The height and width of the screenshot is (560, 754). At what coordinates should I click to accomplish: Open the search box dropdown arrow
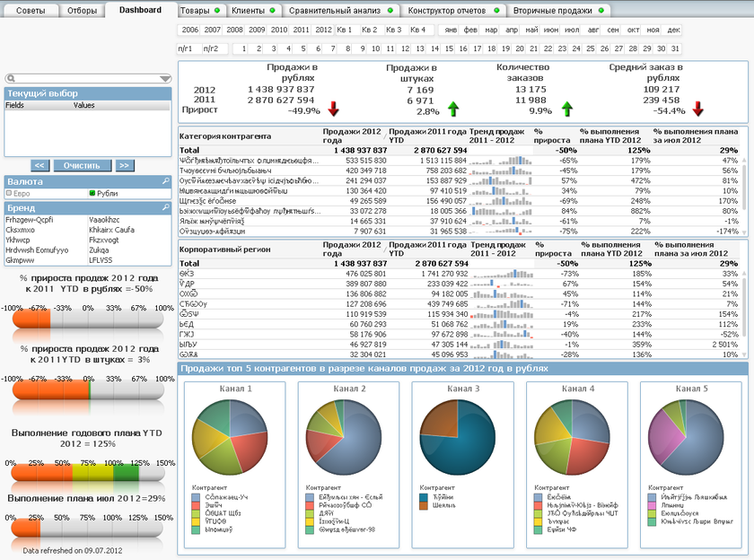165,79
